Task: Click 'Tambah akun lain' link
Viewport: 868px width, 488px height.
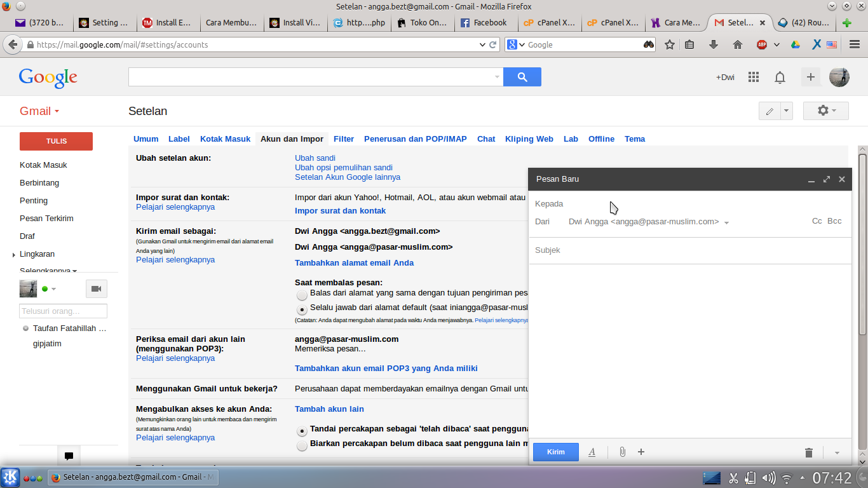Action: click(329, 409)
